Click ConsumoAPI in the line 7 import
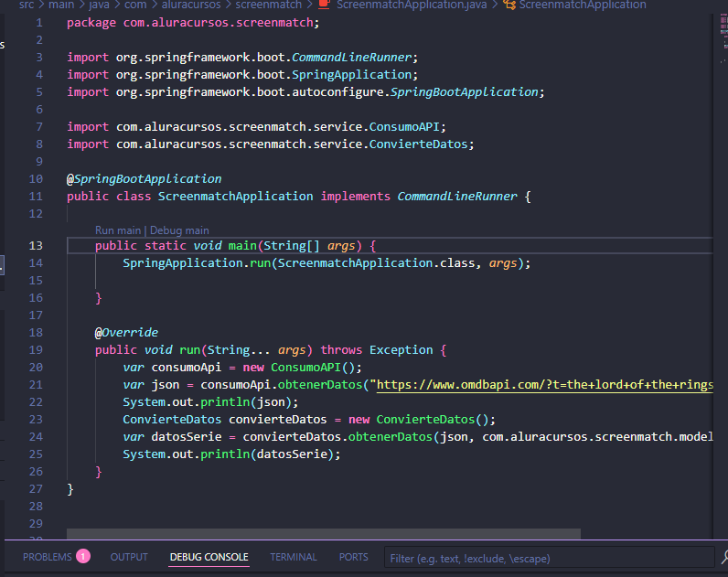The image size is (728, 577). (404, 127)
